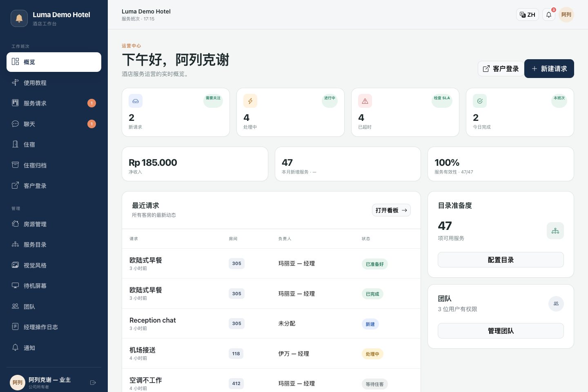Open 待机屏幕 in the sidebar
588x392 pixels.
click(54, 286)
